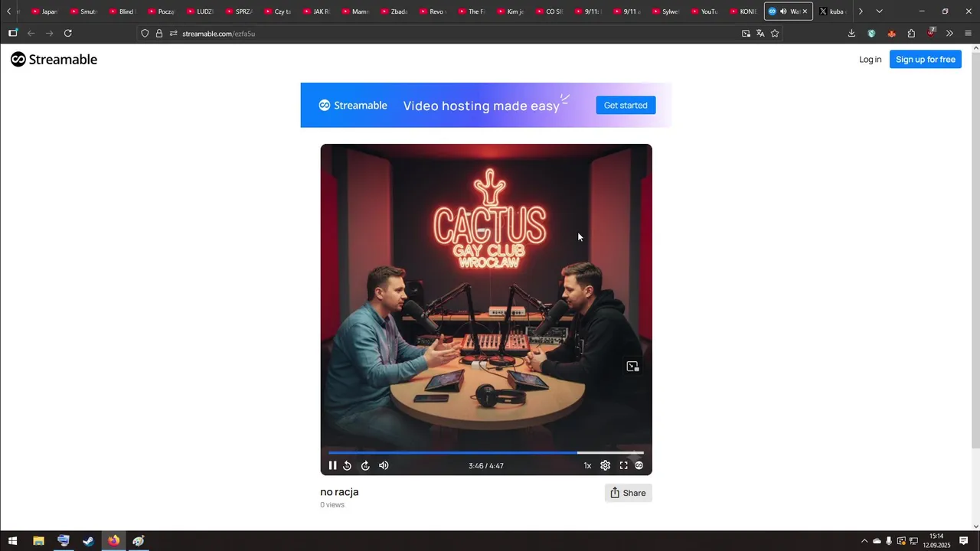Open the list all tabs dropdown
980x551 pixels.
tap(879, 11)
